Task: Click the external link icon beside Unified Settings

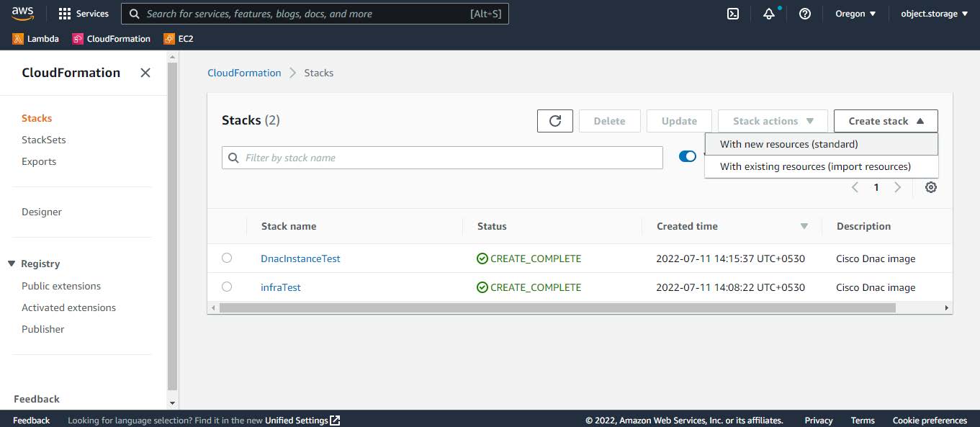Action: 335,421
